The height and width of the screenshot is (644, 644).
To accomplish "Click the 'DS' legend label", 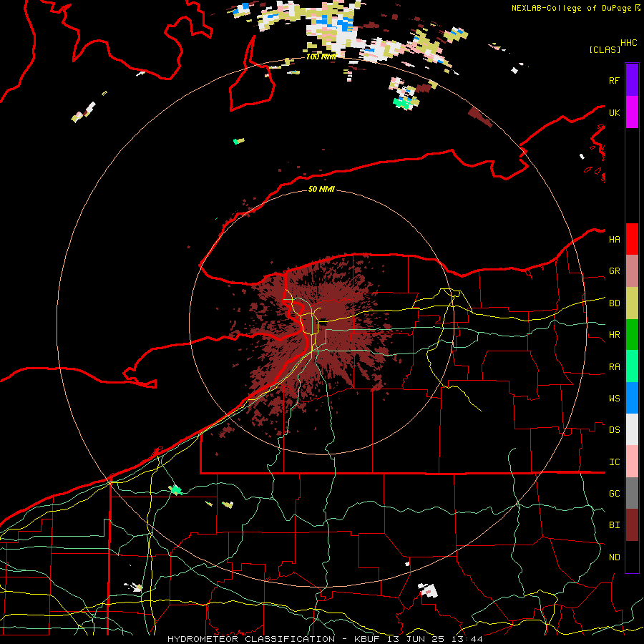I will pos(614,430).
